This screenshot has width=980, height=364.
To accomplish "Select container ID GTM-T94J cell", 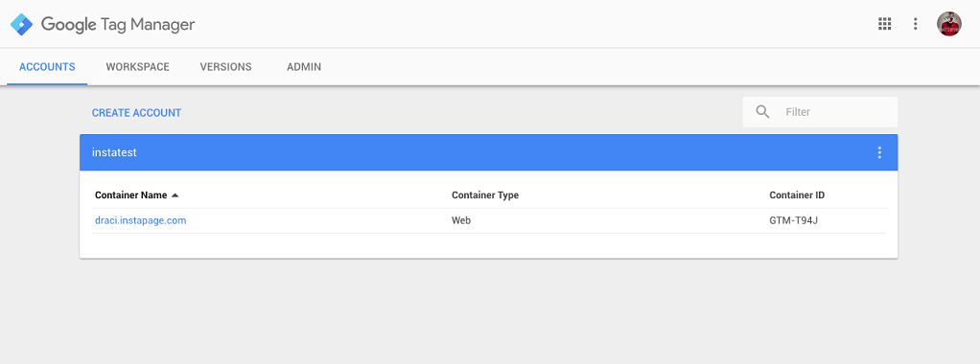I will click(x=794, y=220).
